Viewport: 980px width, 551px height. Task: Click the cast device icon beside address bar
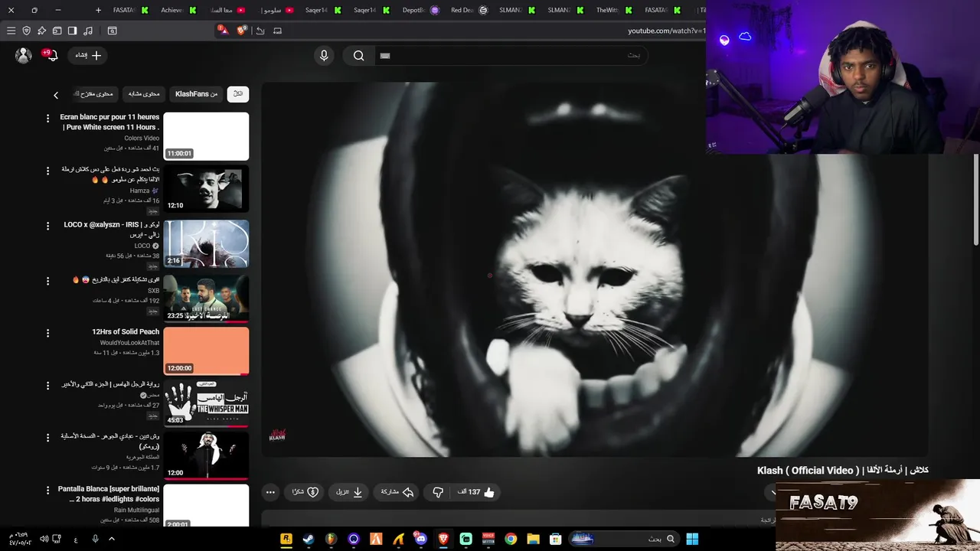[277, 31]
